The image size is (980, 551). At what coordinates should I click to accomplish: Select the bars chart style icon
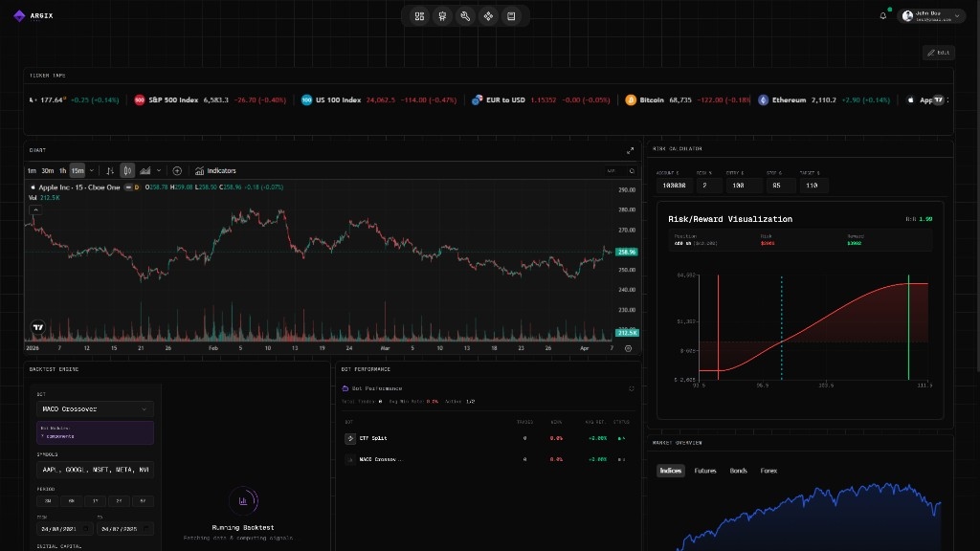pyautogui.click(x=110, y=170)
